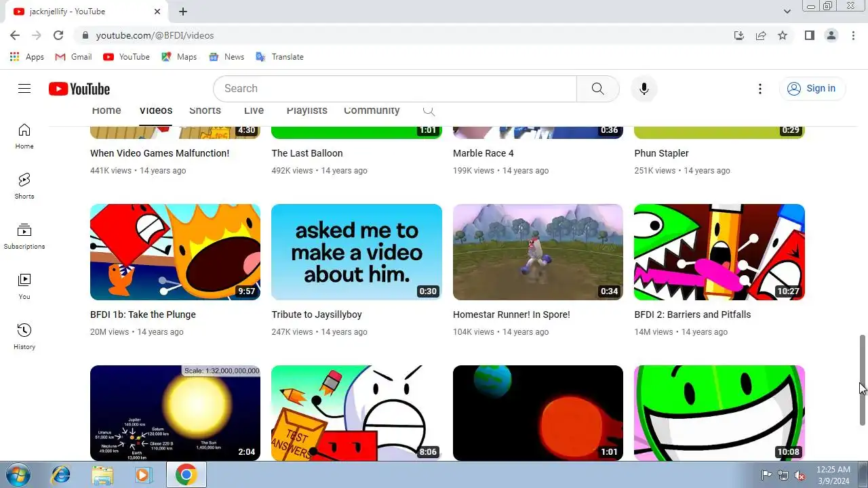868x488 pixels.
Task: Open Translate bookmark
Action: (x=279, y=57)
